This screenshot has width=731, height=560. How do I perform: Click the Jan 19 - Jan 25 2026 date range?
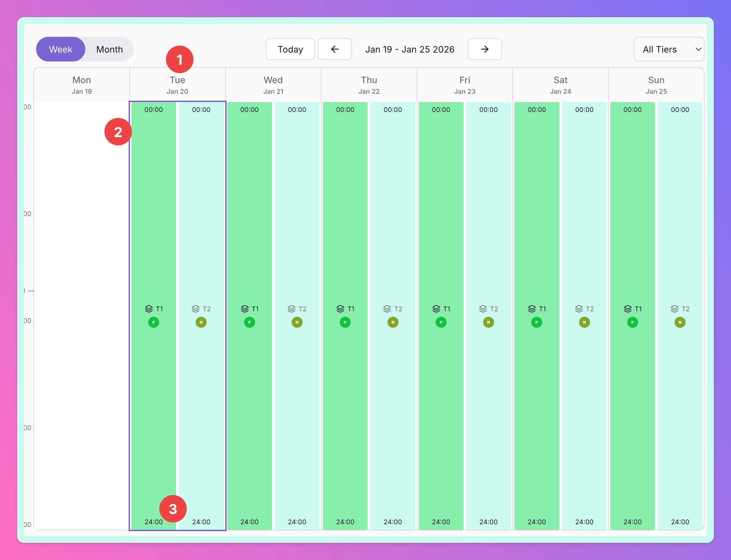pyautogui.click(x=410, y=49)
